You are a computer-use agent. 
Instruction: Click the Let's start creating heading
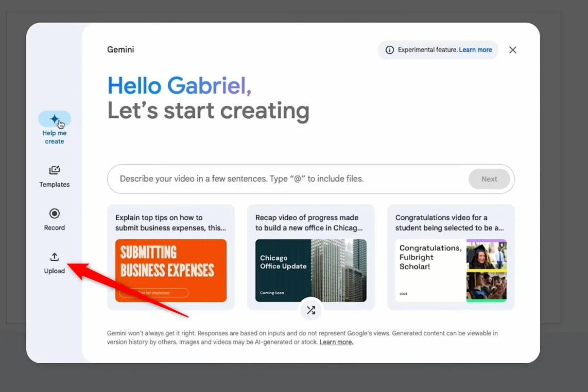coord(209,111)
